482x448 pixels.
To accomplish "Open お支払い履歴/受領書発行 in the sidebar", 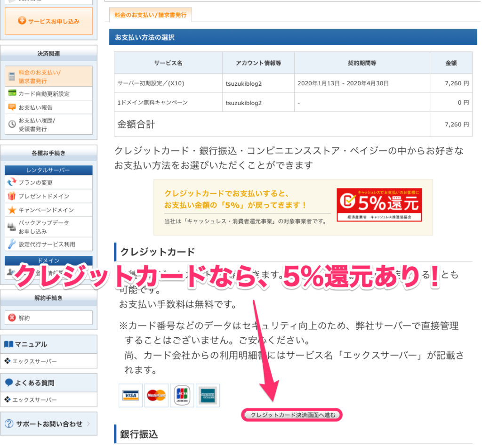I will click(x=48, y=124).
